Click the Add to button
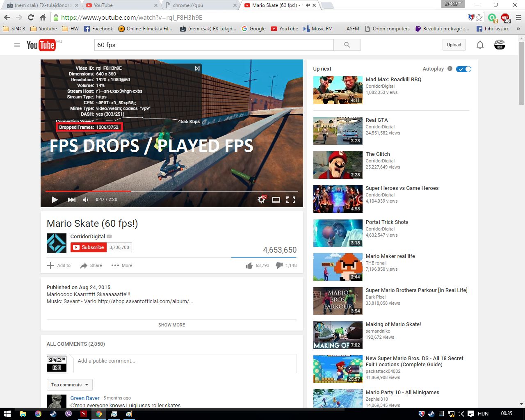This screenshot has width=525, height=420. (x=59, y=266)
